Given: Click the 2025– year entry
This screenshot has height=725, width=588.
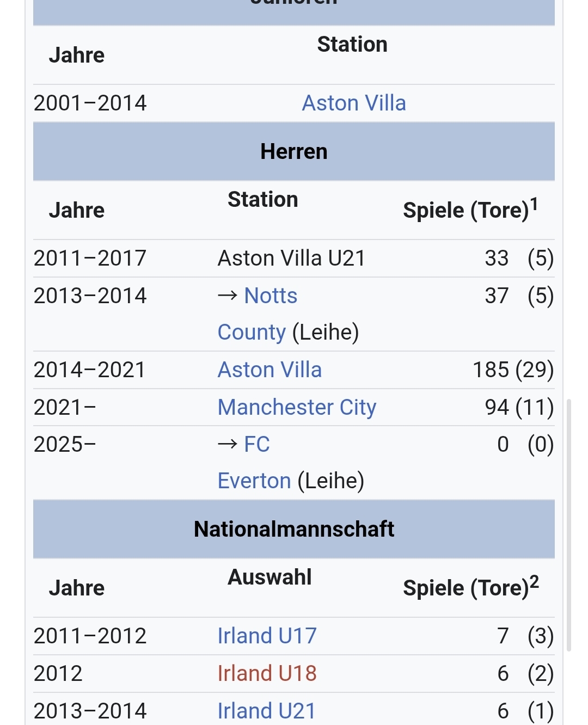Looking at the screenshot, I should 65,444.
